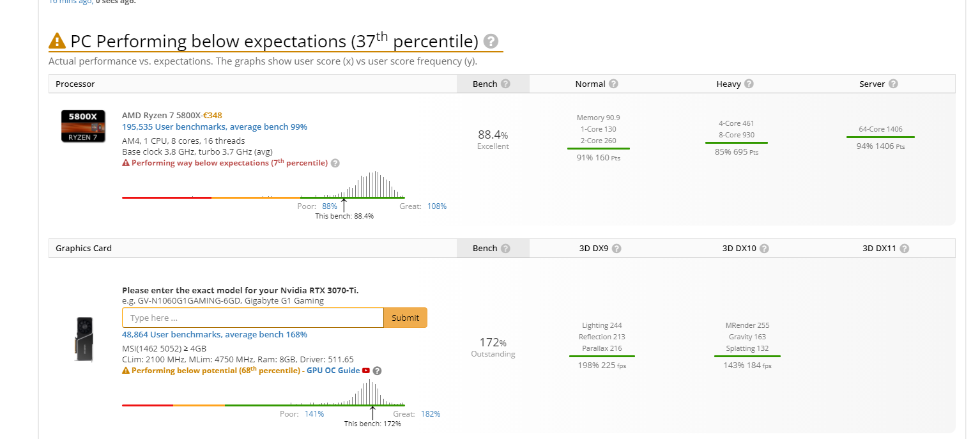The image size is (980, 439).
Task: Focus the exact GPU model text field
Action: [x=253, y=318]
